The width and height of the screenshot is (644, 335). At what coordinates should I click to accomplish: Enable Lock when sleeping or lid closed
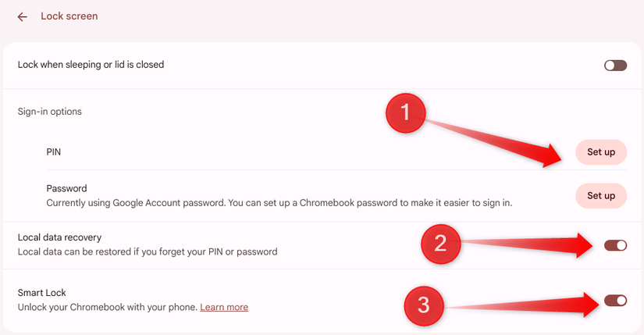pyautogui.click(x=615, y=66)
